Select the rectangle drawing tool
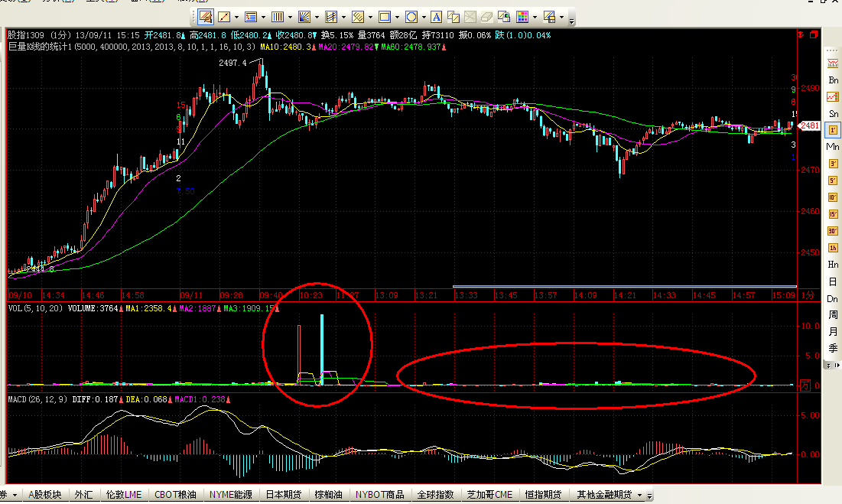 pyautogui.click(x=385, y=17)
